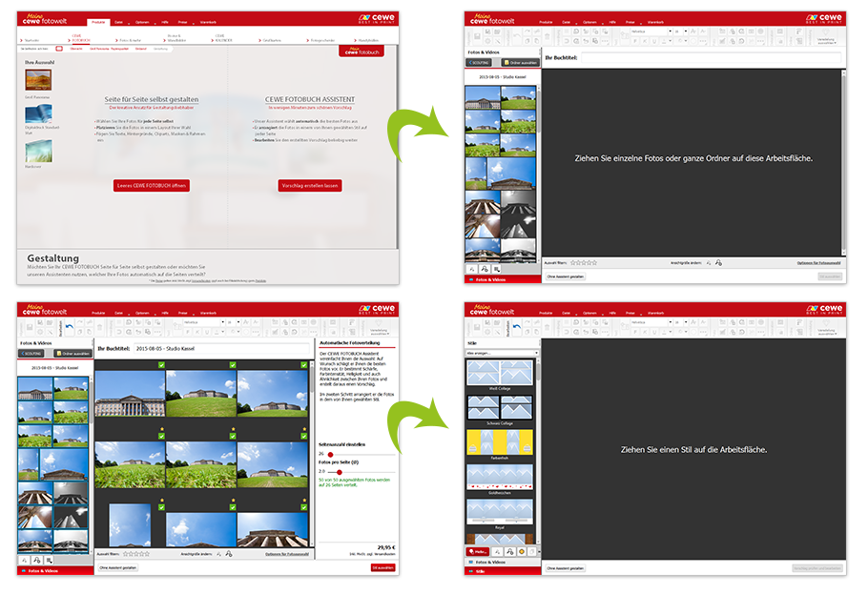Open the Hilfe menu in bottom-left window

[164, 313]
